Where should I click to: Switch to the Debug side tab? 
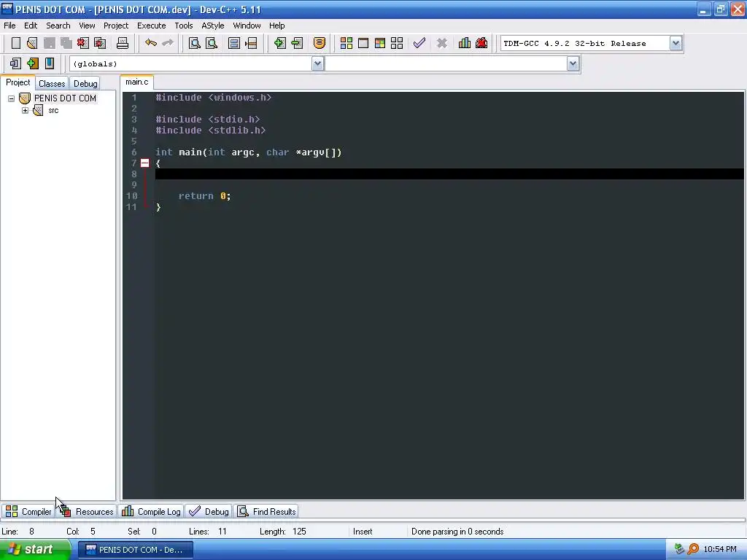click(x=85, y=83)
